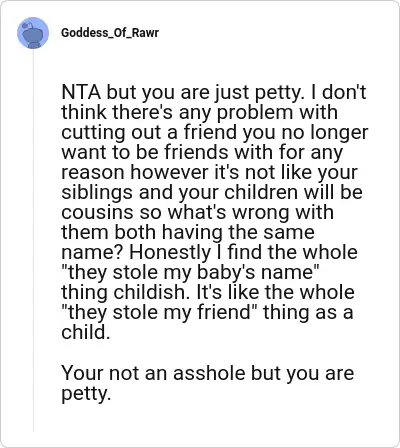Click the final word "petty." at the comment's end
The width and height of the screenshot is (400, 448).
click(x=85, y=393)
